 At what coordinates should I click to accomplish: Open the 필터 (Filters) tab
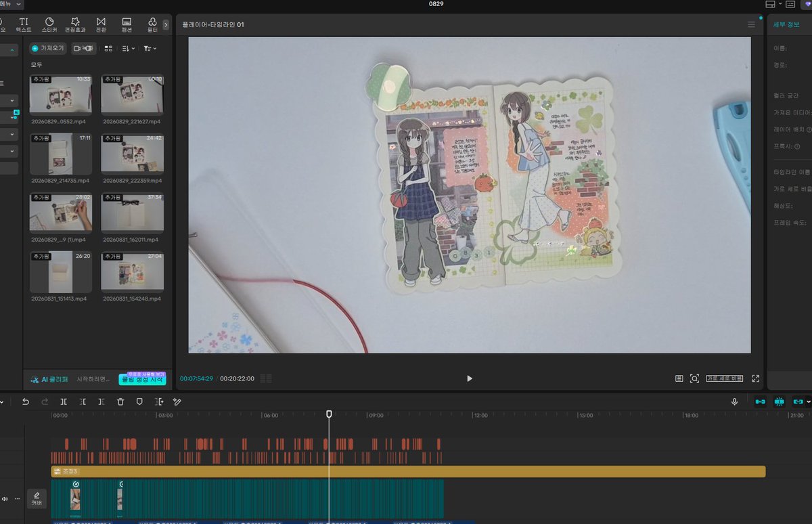[152, 25]
